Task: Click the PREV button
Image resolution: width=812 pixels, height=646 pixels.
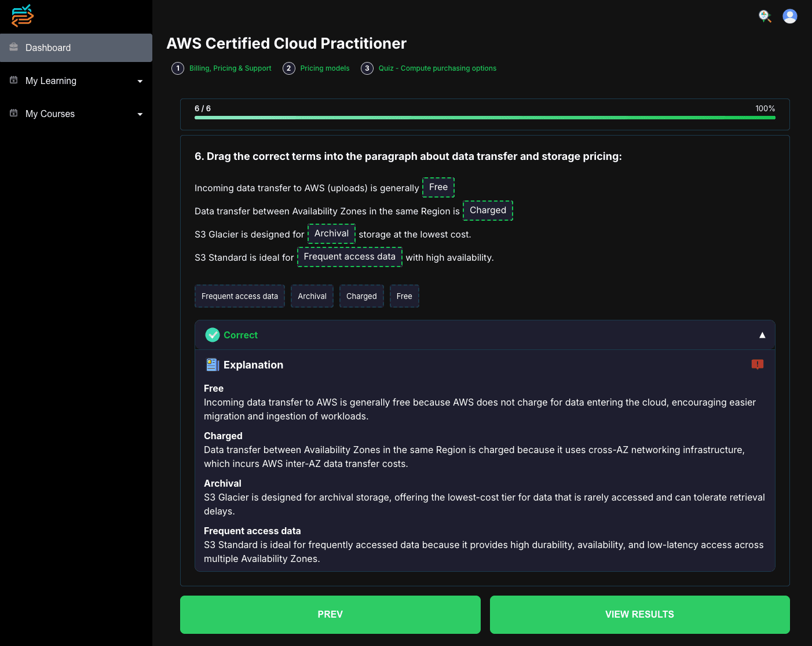Action: pyautogui.click(x=330, y=614)
